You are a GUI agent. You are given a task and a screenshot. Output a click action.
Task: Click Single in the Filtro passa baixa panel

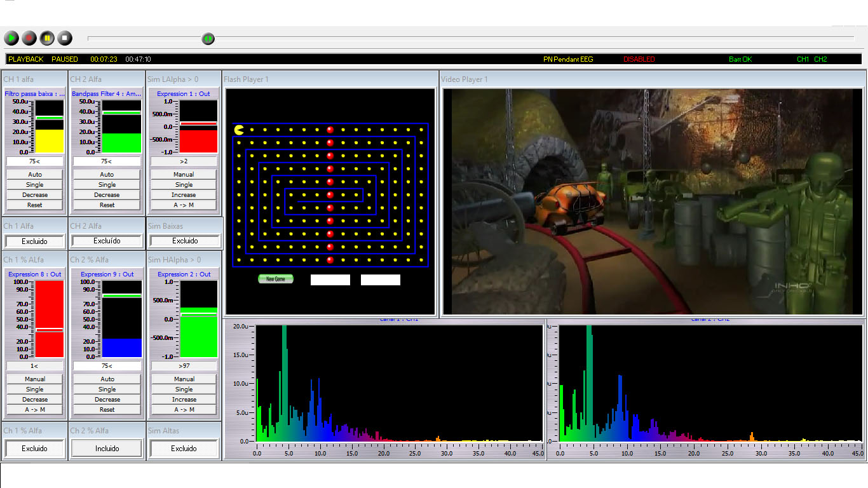[35, 184]
